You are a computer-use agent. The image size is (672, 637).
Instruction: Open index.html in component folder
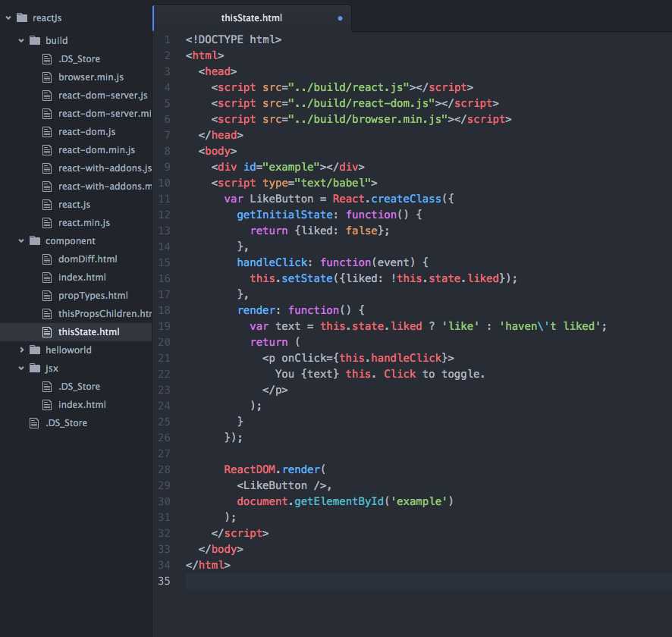[x=82, y=278]
